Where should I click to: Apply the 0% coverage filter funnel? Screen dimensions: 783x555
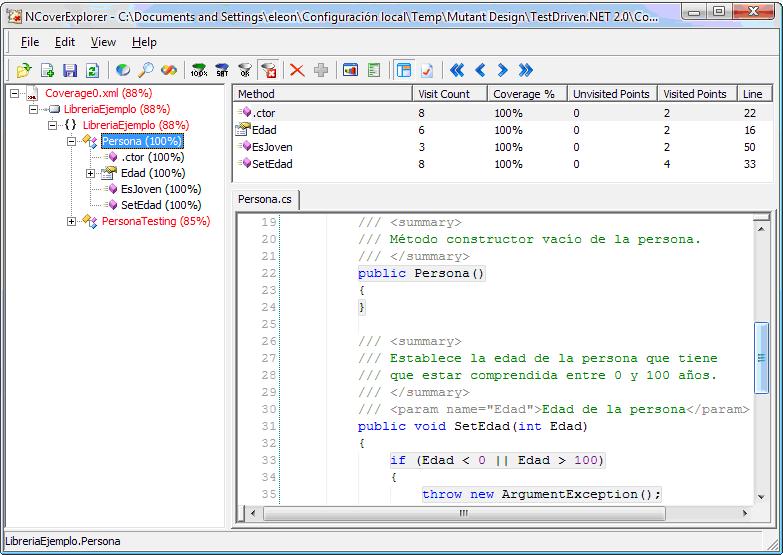pos(245,70)
